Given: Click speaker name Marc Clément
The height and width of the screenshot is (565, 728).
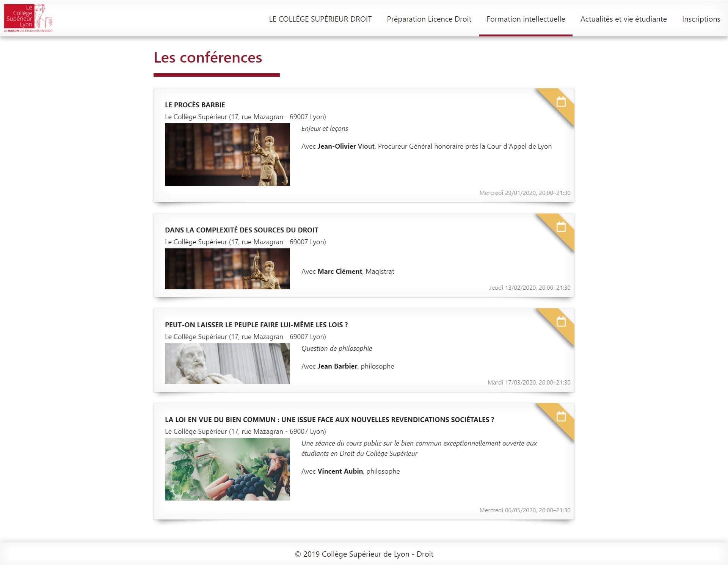Looking at the screenshot, I should tap(340, 272).
